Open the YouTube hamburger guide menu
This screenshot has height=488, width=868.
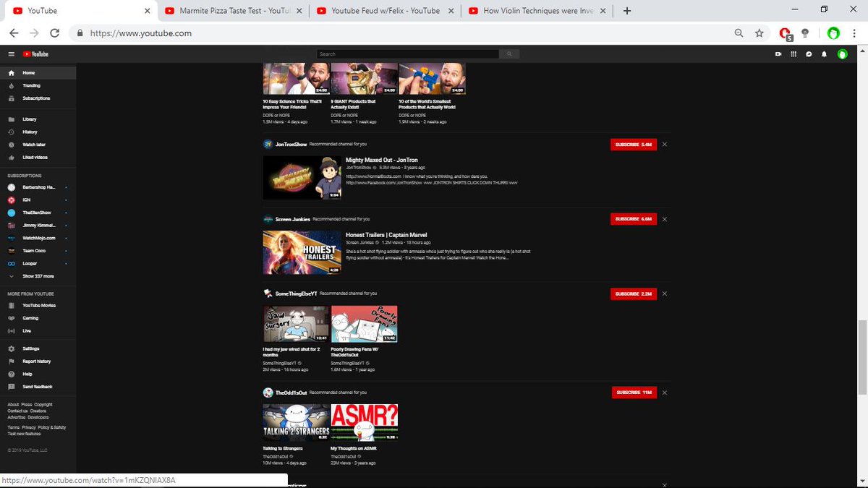point(11,54)
